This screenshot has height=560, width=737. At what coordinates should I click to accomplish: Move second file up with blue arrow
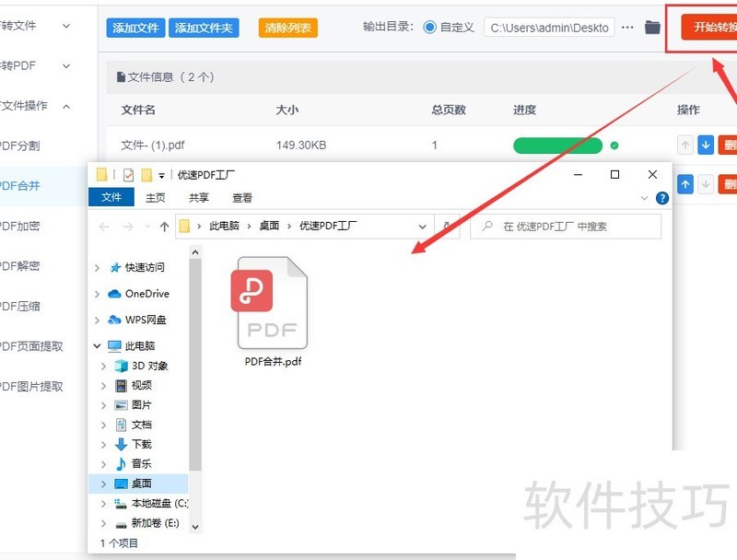pyautogui.click(x=685, y=184)
